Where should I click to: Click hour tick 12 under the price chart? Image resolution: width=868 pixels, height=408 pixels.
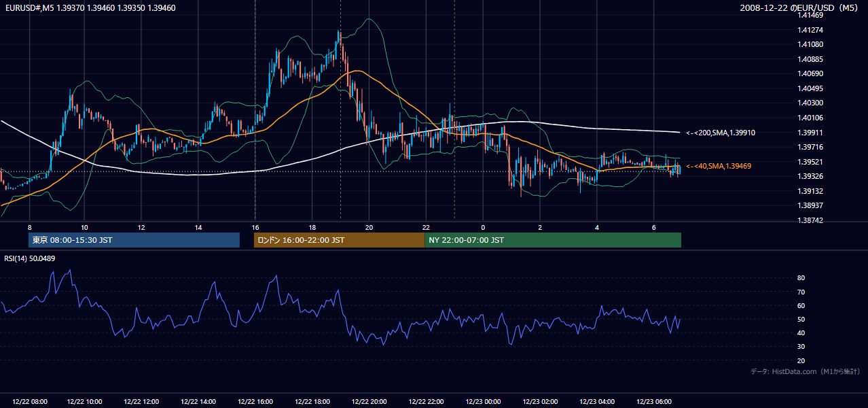click(141, 227)
